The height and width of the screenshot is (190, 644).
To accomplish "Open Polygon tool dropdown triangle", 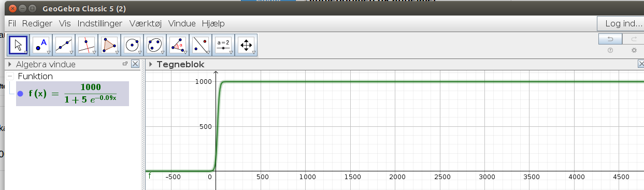I will (x=117, y=53).
